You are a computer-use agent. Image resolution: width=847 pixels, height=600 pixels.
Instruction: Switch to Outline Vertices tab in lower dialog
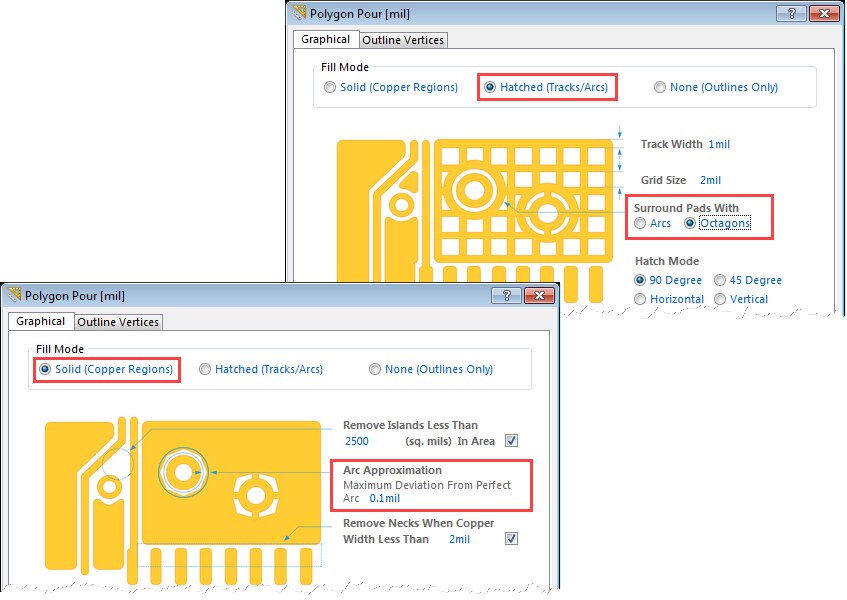pyautogui.click(x=118, y=322)
